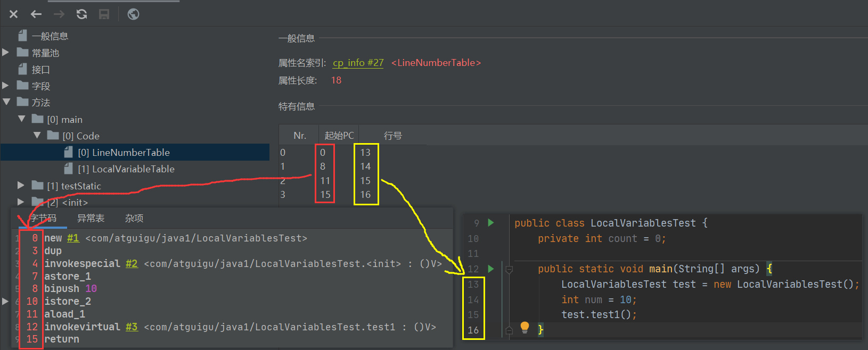Viewport: 868px width, 350px height.
Task: Expand the [1] testStatic node
Action: point(21,185)
